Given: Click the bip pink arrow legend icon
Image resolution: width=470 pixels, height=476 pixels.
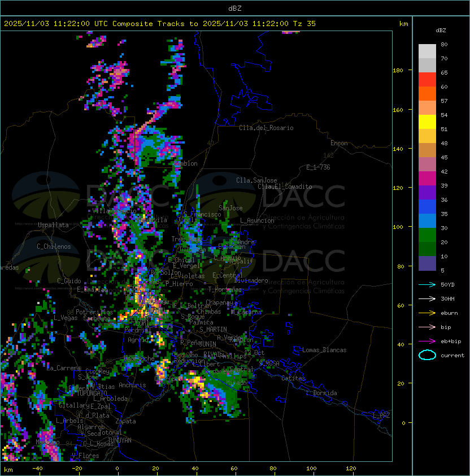Looking at the screenshot, I should coord(427,327).
